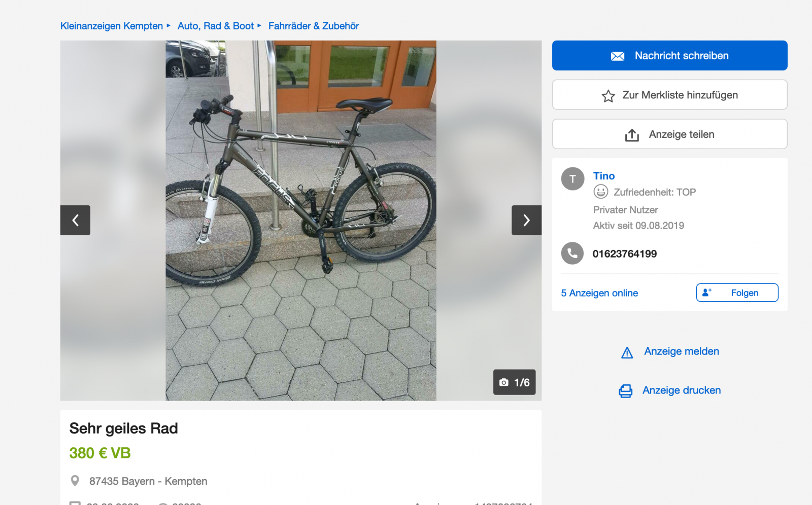Open seller profile link Tino
812x505 pixels.
point(603,176)
